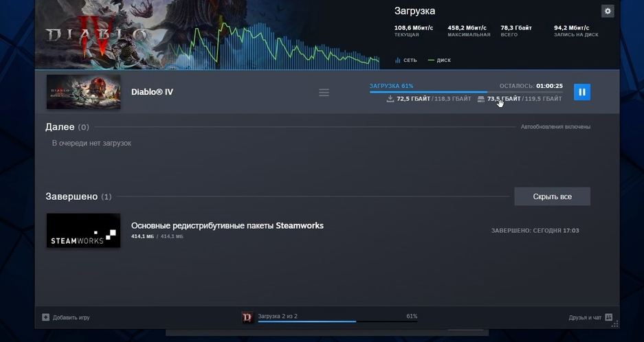Screen dimensions: 644x342
Task: Click the Diablo IV download progress bar
Action: coord(466,92)
